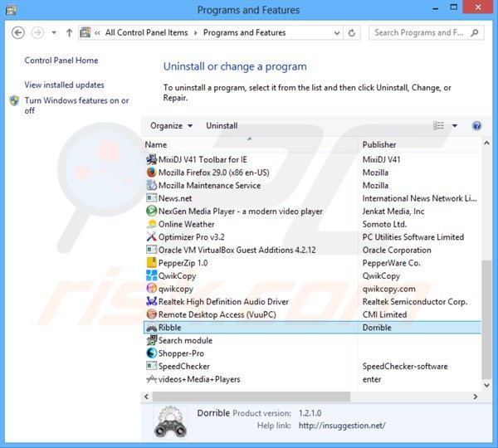Go up one level with up arrow
The height and width of the screenshot is (448, 498).
[x=69, y=32]
